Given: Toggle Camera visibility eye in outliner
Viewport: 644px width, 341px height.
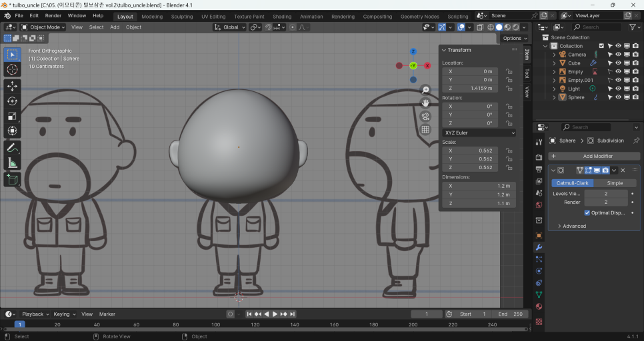Looking at the screenshot, I should tap(618, 55).
